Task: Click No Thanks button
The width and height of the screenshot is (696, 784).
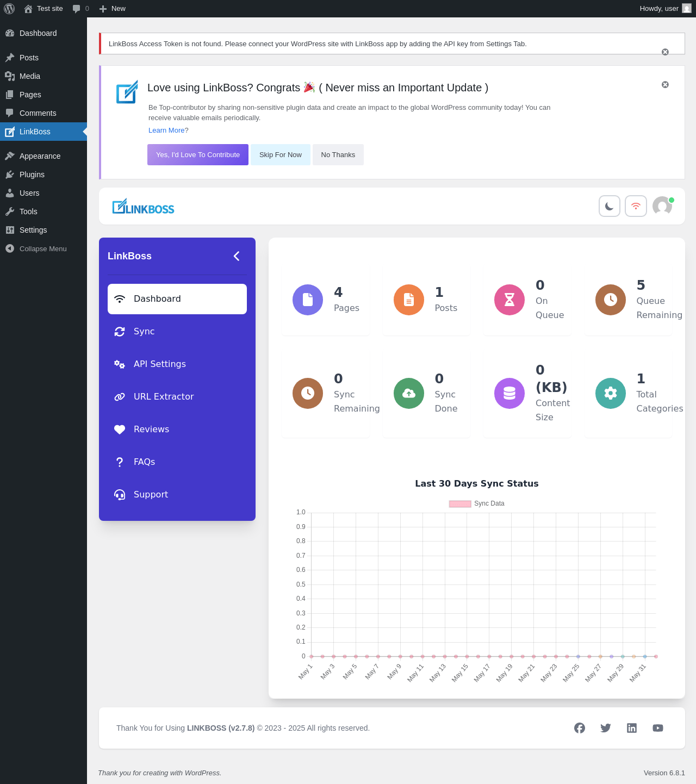Action: 338,154
